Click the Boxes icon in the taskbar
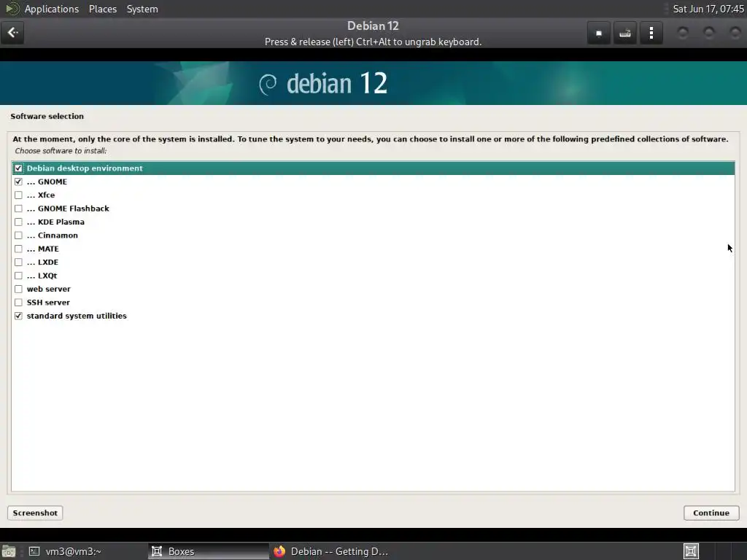Image resolution: width=747 pixels, height=560 pixels. 157,551
